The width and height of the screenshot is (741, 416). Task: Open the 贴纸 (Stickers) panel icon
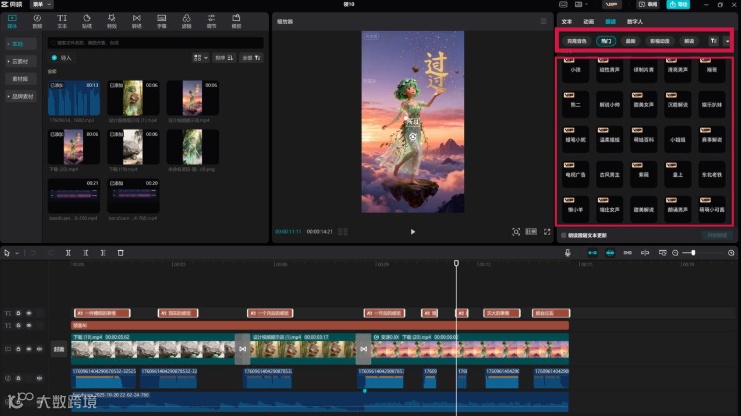coord(87,20)
